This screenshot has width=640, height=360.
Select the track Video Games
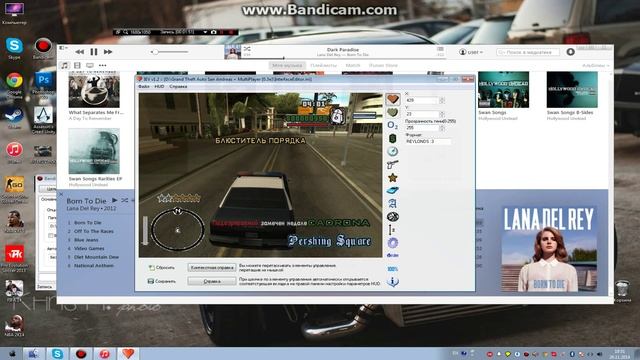[x=89, y=249]
